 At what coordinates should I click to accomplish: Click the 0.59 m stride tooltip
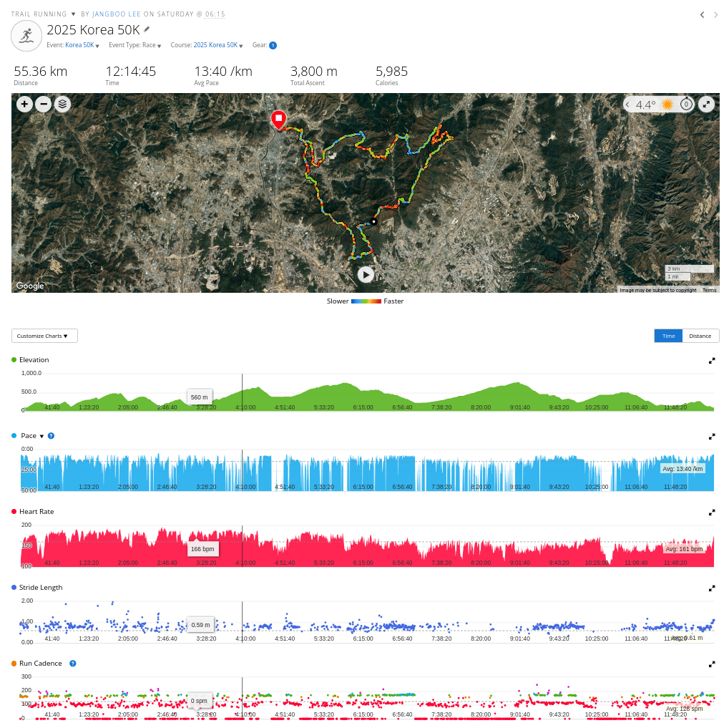click(200, 625)
